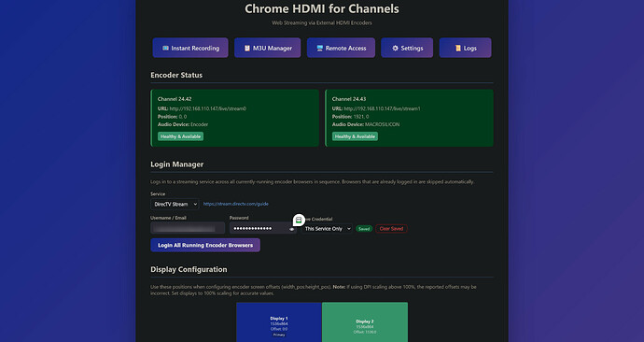Focus the Password field
Image resolution: width=644 pixels, height=342 pixels.
[263, 228]
